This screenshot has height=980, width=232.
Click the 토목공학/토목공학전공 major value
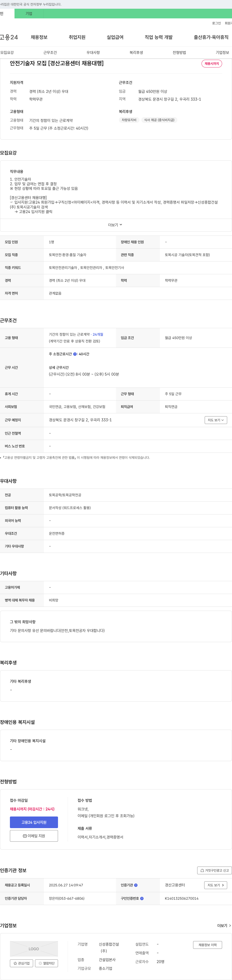(65, 495)
